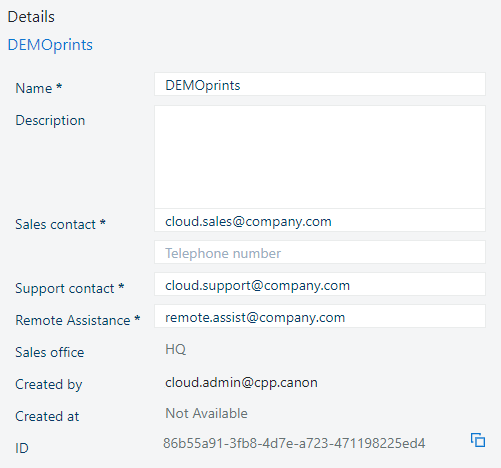Focus the empty Description text area
Screen dimensions: 501x468
pyautogui.click(x=320, y=157)
